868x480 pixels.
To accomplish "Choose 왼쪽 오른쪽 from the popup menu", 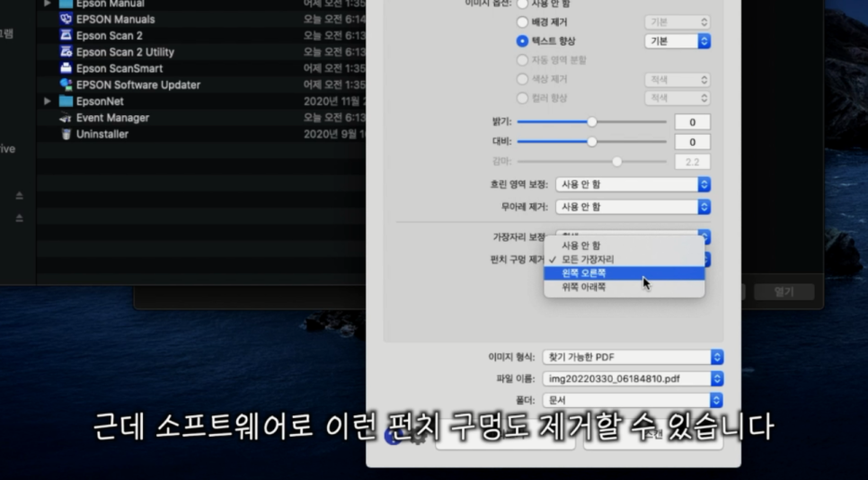I will [584, 273].
